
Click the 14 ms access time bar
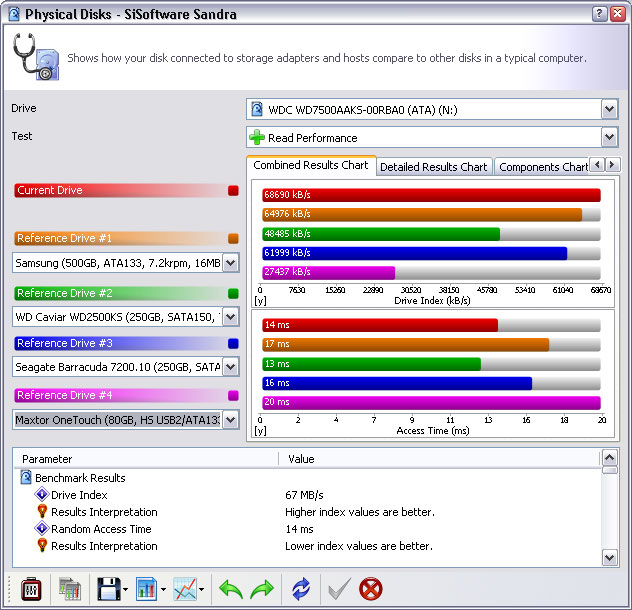click(380, 325)
